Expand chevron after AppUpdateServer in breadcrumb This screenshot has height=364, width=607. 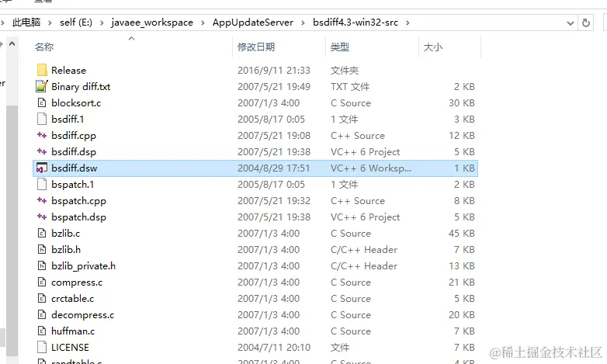pyautogui.click(x=303, y=23)
